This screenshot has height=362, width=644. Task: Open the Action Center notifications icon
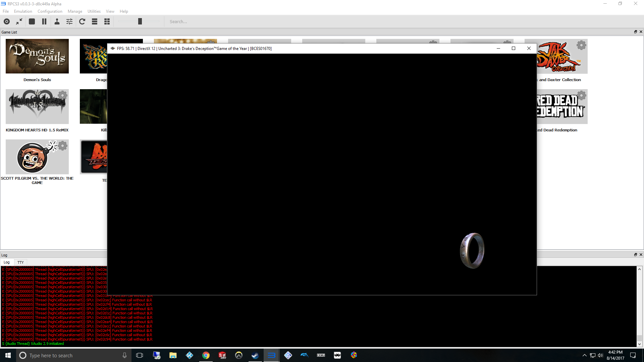click(633, 355)
